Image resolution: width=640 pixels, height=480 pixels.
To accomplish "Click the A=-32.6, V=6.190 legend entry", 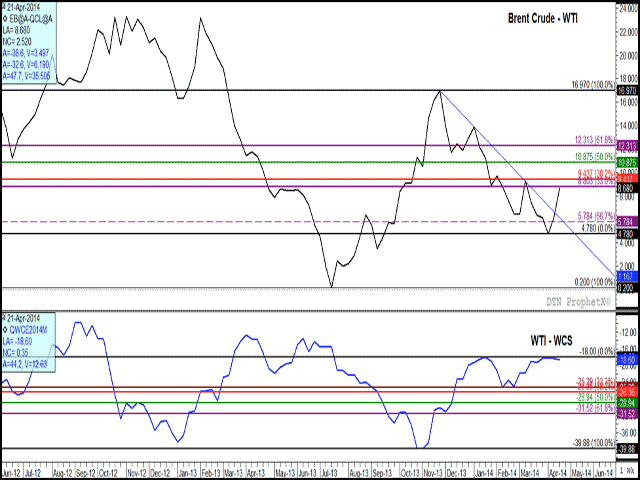I will pos(24,64).
